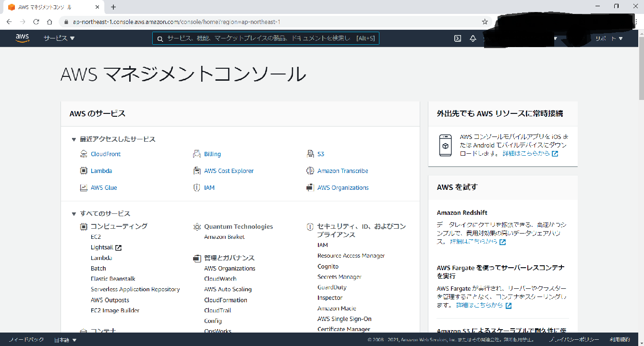Open the CloudFront link
Image resolution: width=644 pixels, height=346 pixels.
click(x=106, y=154)
